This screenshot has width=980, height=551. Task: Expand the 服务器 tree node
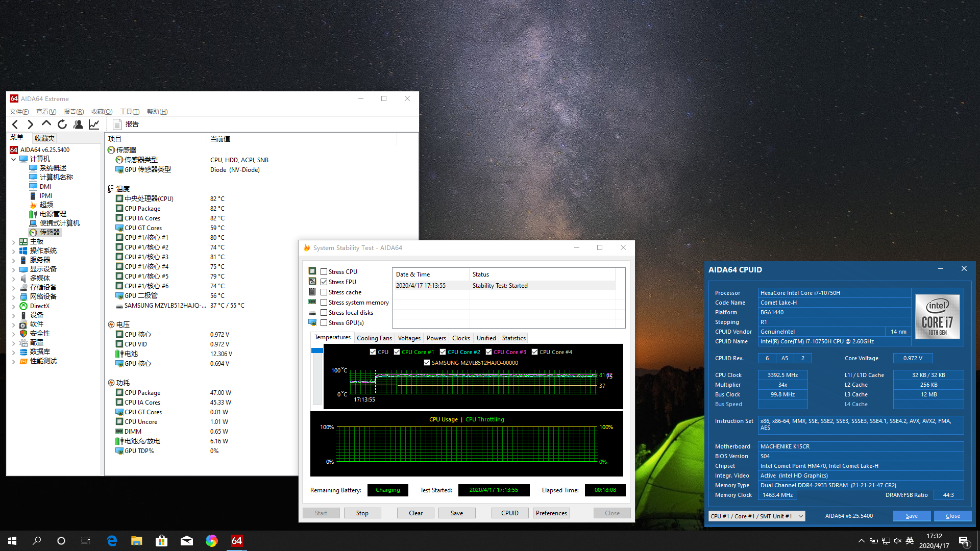(x=14, y=260)
